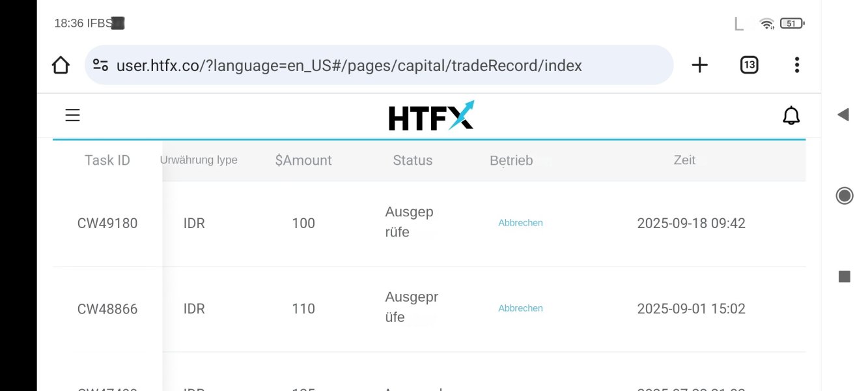Click the $Amount column header
Image resolution: width=868 pixels, height=391 pixels.
click(303, 160)
